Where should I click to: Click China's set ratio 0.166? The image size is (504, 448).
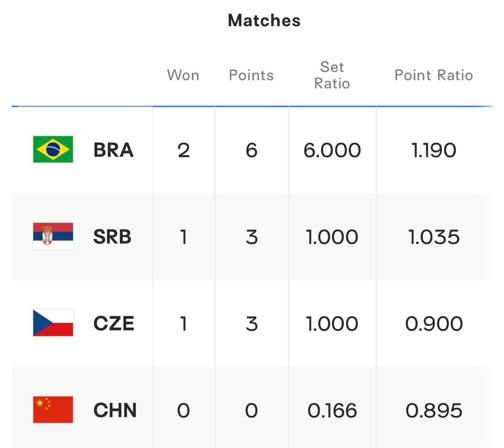(x=332, y=411)
